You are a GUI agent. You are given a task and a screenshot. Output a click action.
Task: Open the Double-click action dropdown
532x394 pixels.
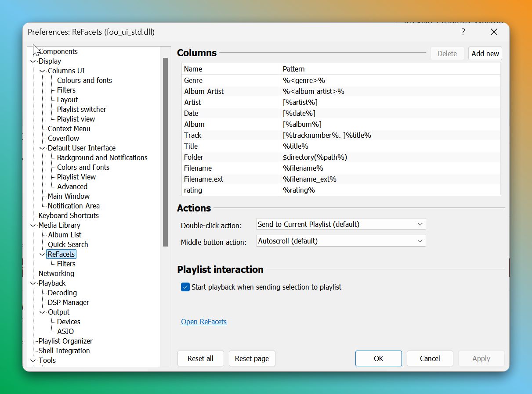[340, 224]
